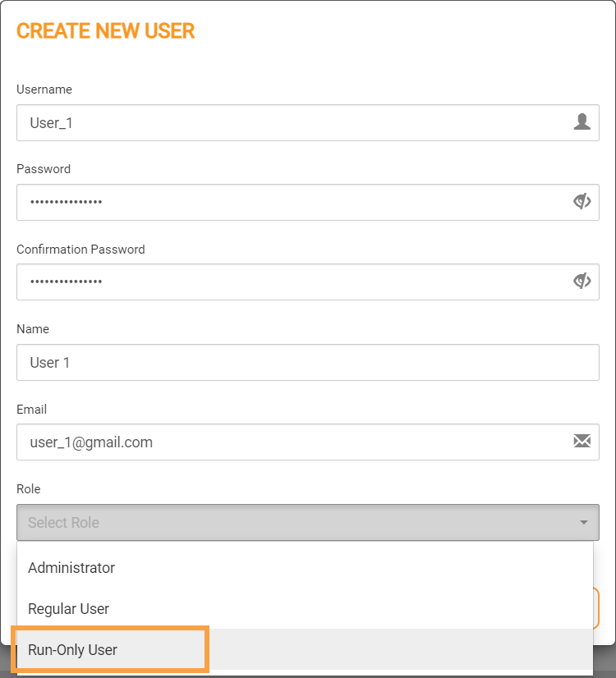
Task: Click the Role label text
Action: click(x=29, y=489)
